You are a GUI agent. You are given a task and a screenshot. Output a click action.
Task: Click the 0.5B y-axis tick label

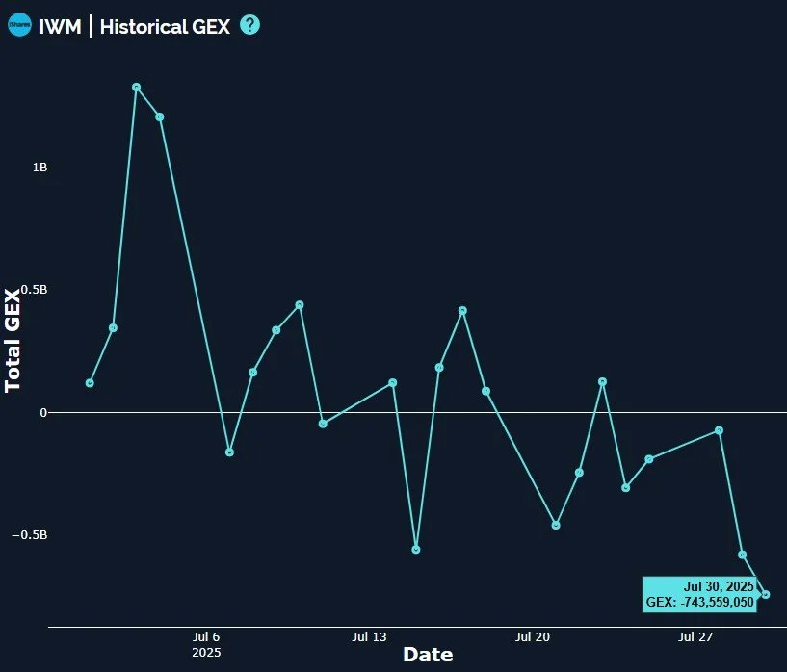(x=35, y=290)
